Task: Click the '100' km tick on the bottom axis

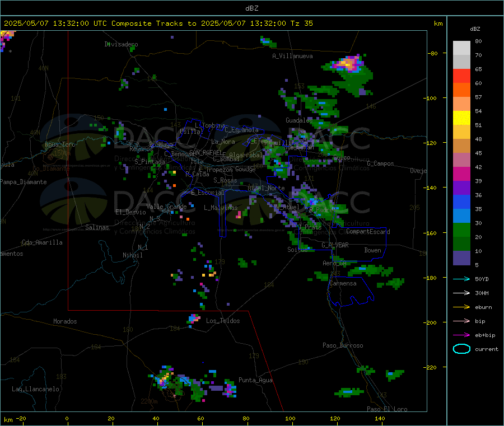Action: point(290,419)
